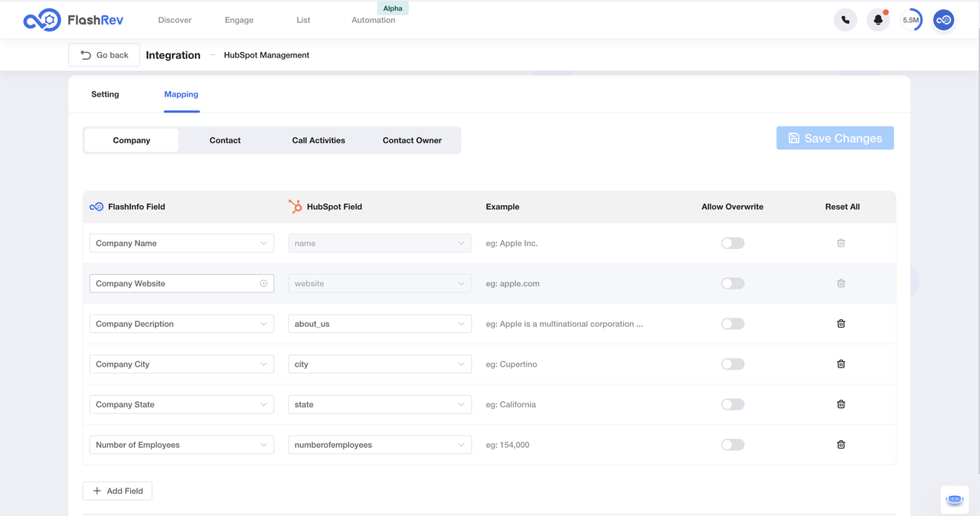Open the chat widget bubble at bottom right
This screenshot has width=980, height=516.
(x=954, y=498)
